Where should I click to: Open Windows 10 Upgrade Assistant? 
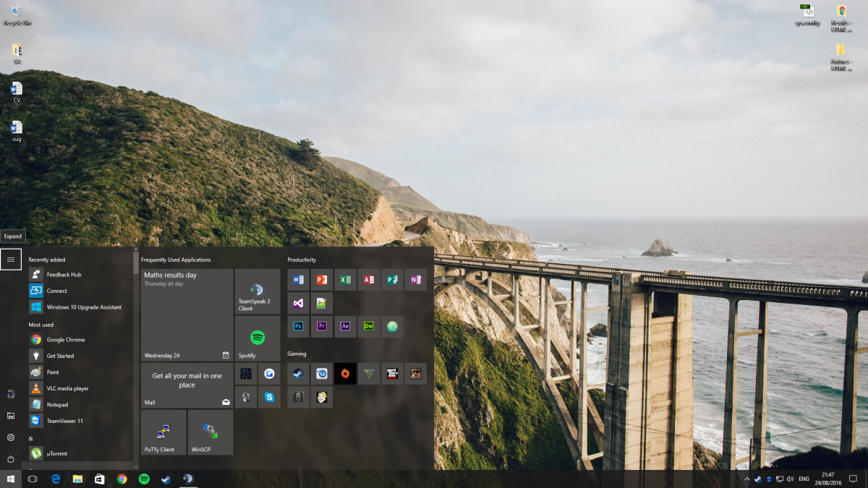tap(80, 307)
